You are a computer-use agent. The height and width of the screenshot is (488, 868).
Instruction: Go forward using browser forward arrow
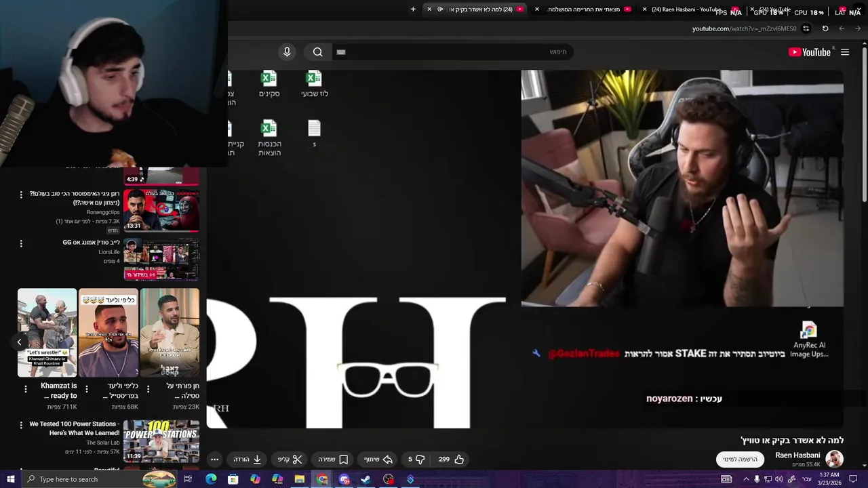click(858, 28)
